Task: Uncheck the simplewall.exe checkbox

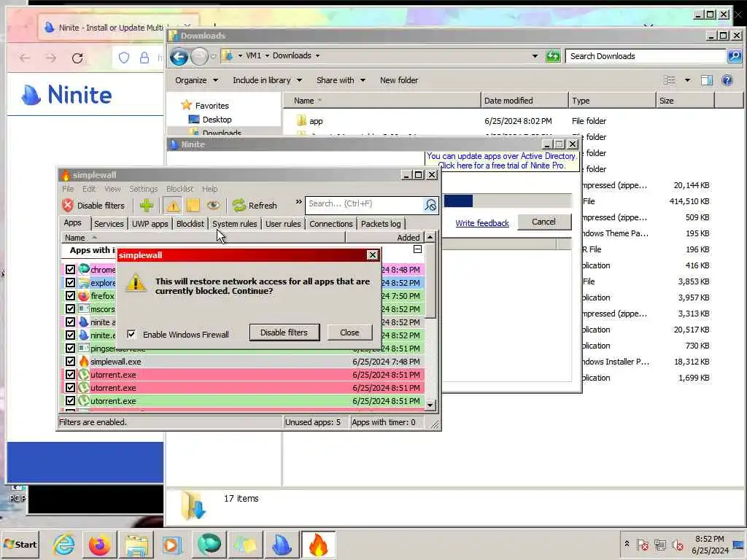Action: pyautogui.click(x=70, y=362)
